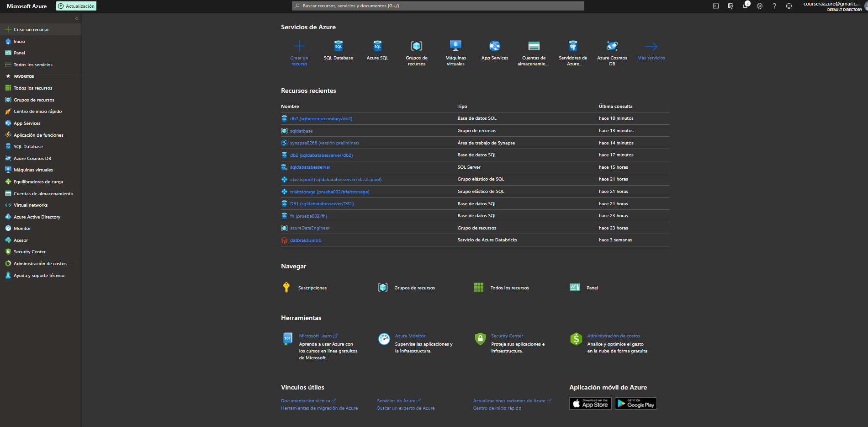Viewport: 868px width, 427px height.
Task: Click the Actualización button
Action: coord(76,6)
